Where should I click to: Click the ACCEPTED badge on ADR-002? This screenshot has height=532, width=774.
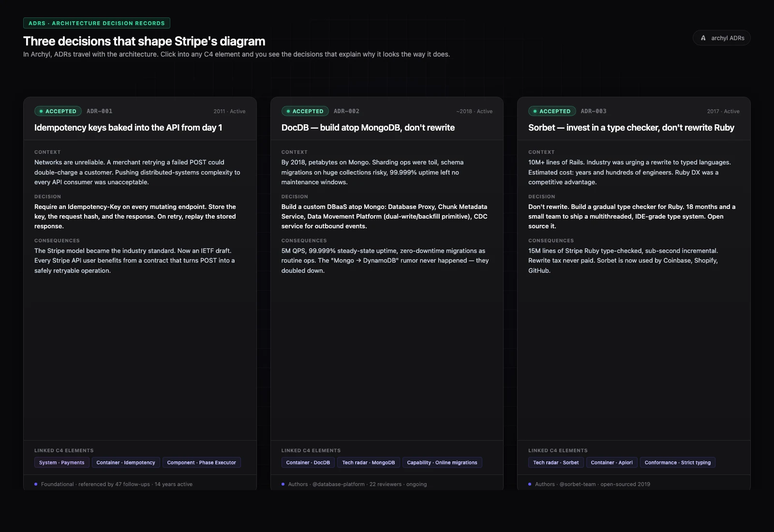pos(305,111)
